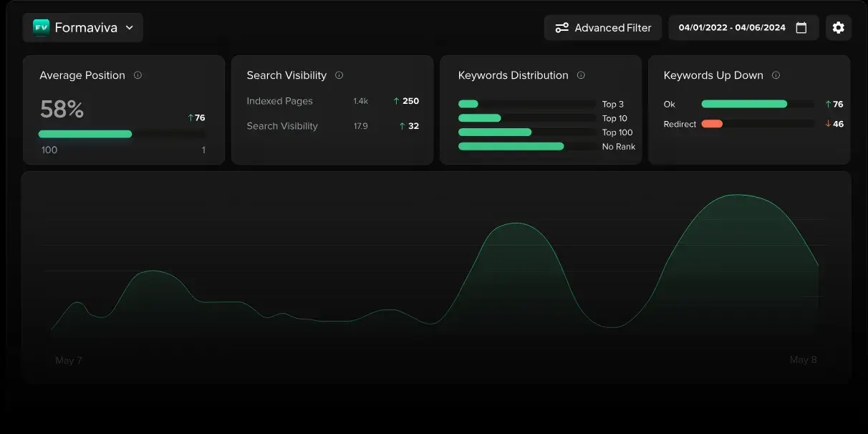Click info icon next to Average Position

point(138,75)
